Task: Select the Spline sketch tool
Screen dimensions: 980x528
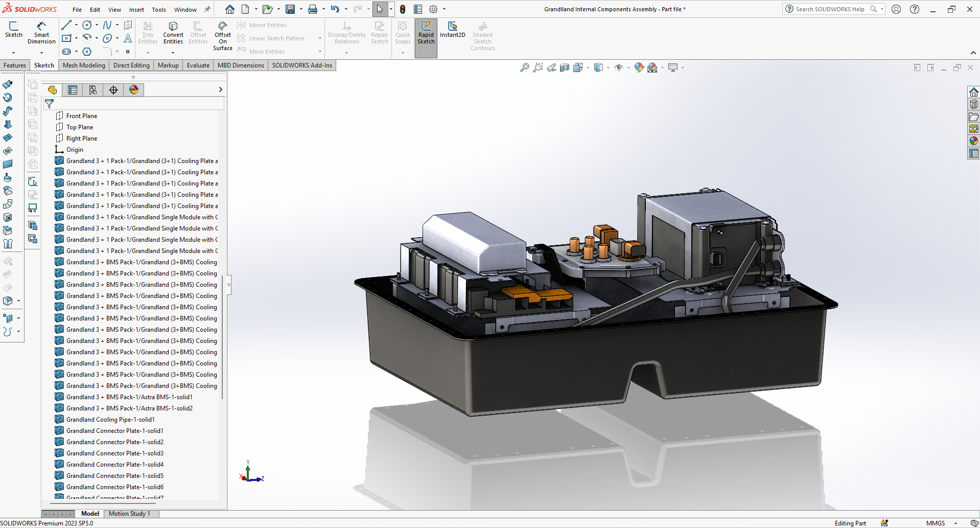Action: [x=107, y=25]
